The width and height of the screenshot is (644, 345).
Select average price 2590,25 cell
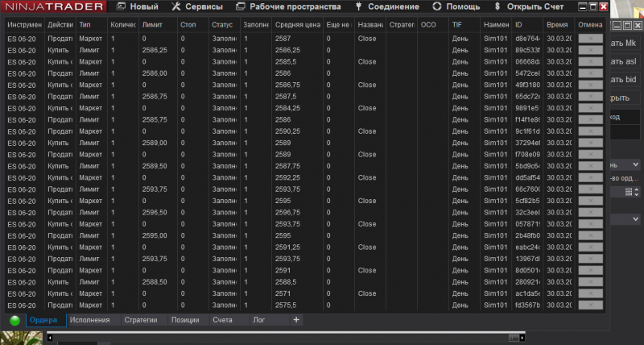pos(297,131)
